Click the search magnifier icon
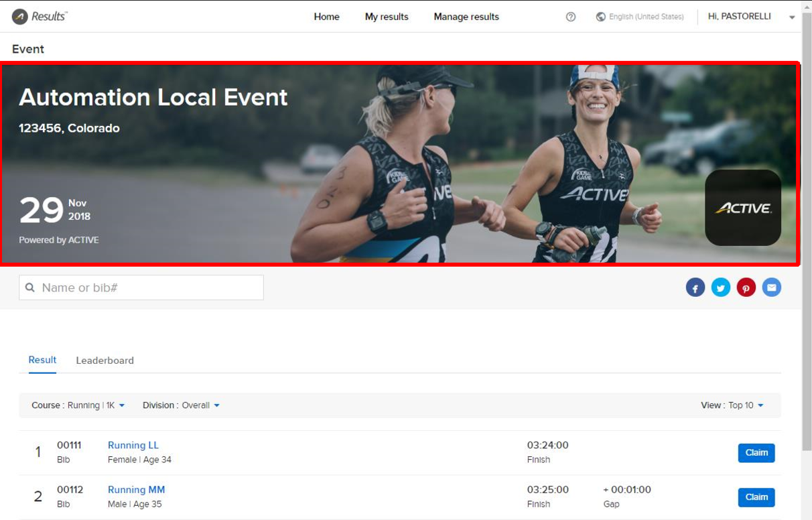This screenshot has height=520, width=812. click(x=29, y=287)
